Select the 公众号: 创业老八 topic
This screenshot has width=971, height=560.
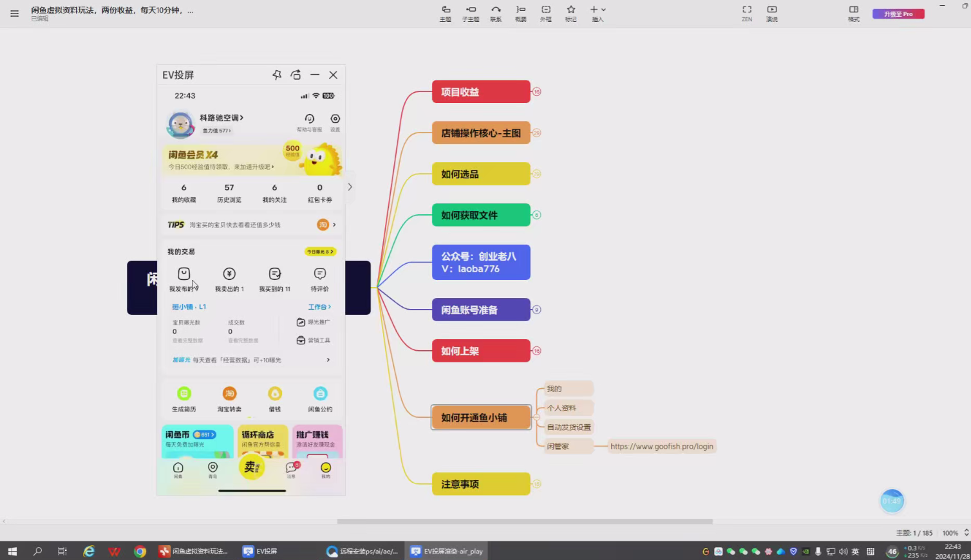point(481,262)
